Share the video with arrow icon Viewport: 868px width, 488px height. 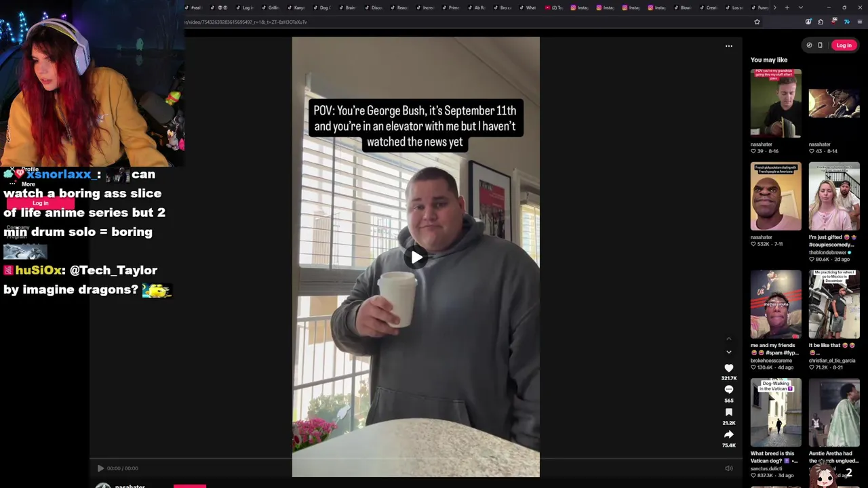click(729, 434)
